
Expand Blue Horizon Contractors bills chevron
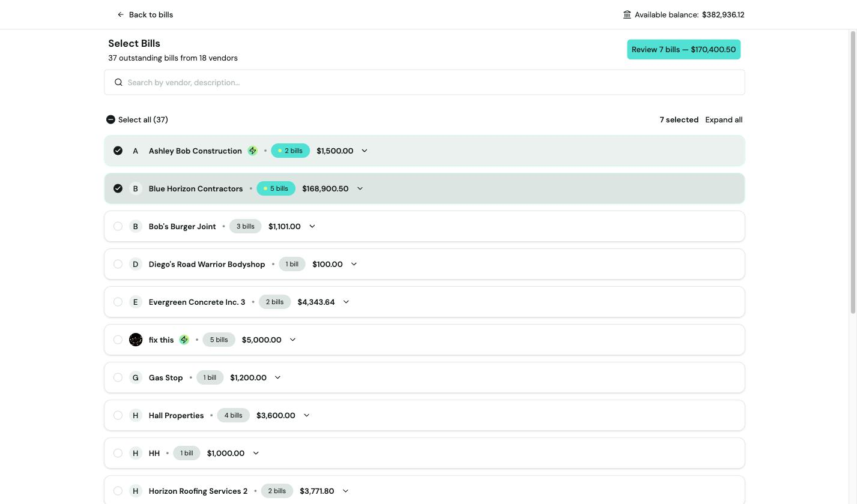click(360, 188)
